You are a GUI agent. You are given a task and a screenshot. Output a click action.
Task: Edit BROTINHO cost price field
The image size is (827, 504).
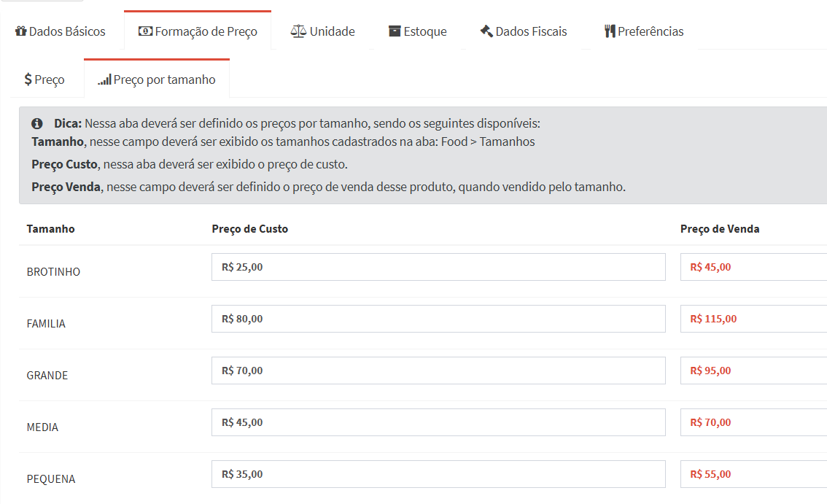coord(438,267)
